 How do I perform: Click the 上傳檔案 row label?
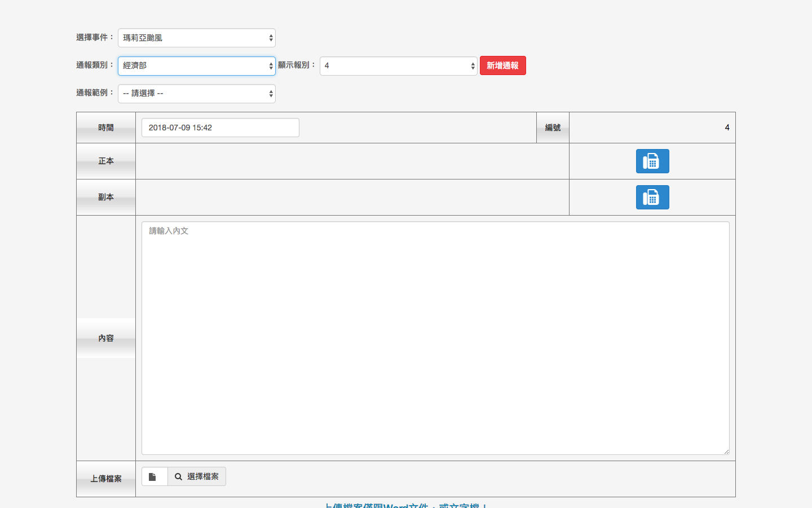[x=106, y=479]
